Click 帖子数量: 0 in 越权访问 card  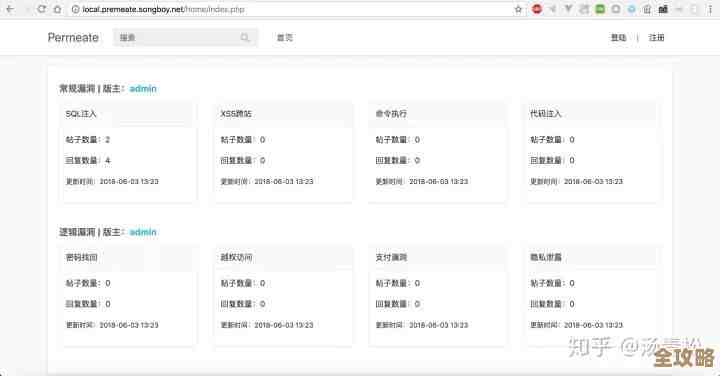(243, 283)
